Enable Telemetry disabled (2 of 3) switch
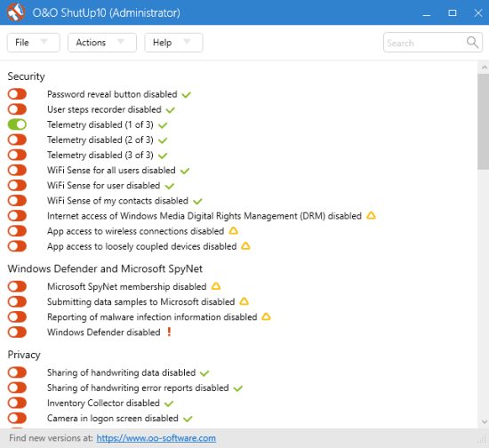 point(17,140)
